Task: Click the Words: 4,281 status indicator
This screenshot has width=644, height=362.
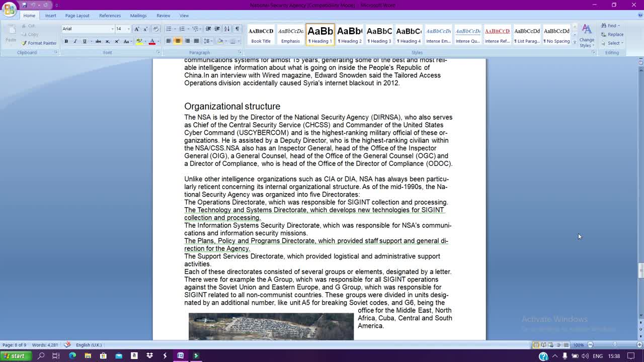Action: coord(45,345)
